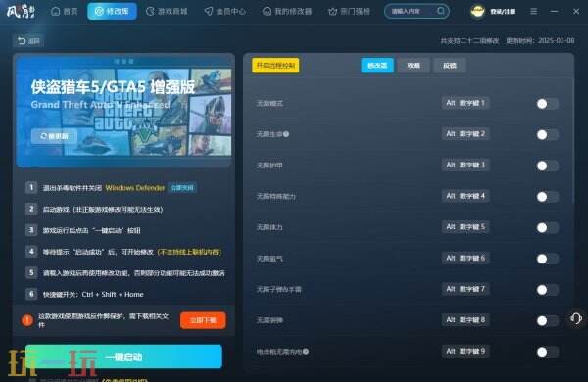Image resolution: width=588 pixels, height=382 pixels.
Task: Click the Alt 数字键 3 hotkey box
Action: [x=465, y=165]
